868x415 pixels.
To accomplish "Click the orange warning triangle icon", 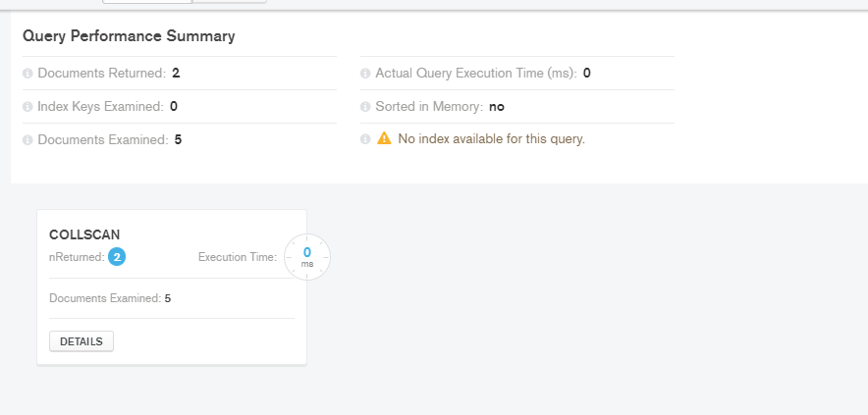I will pos(384,138).
